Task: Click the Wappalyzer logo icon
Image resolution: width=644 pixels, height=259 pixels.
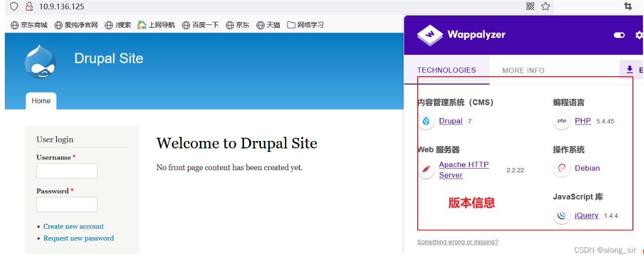Action: point(430,35)
